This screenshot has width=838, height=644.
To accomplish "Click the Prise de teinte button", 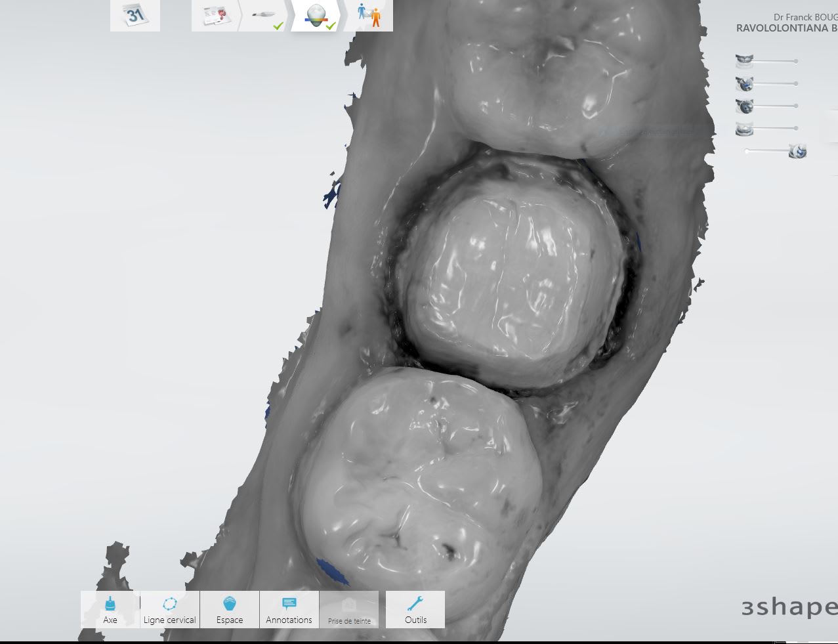I will click(349, 609).
